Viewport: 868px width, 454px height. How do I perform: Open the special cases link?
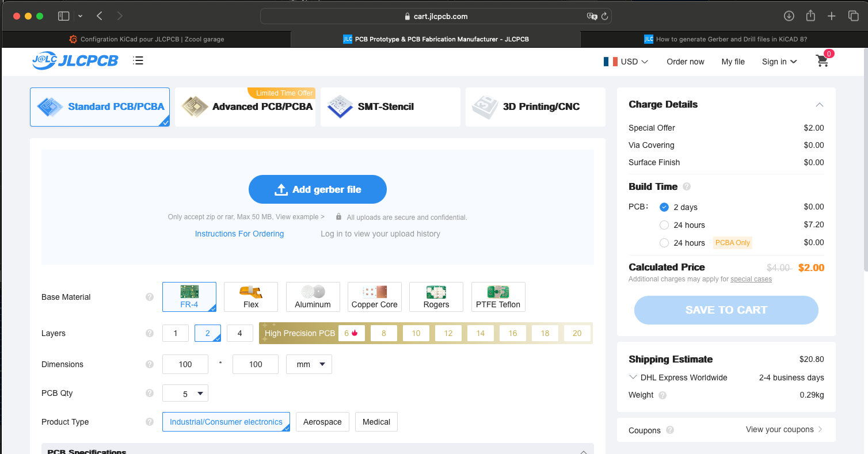(x=751, y=279)
